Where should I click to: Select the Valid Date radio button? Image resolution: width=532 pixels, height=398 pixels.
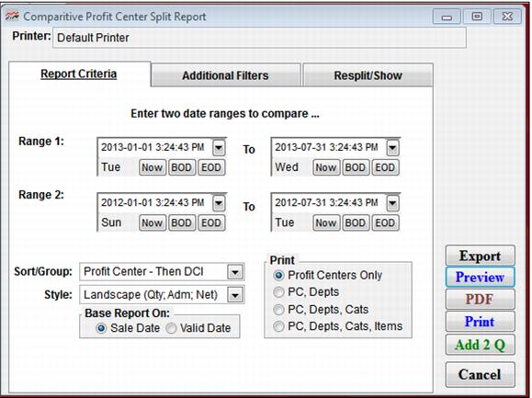(171, 328)
